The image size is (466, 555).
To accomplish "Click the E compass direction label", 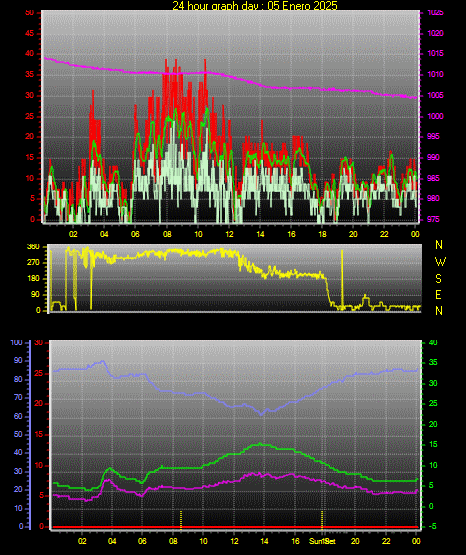I will coord(438,295).
